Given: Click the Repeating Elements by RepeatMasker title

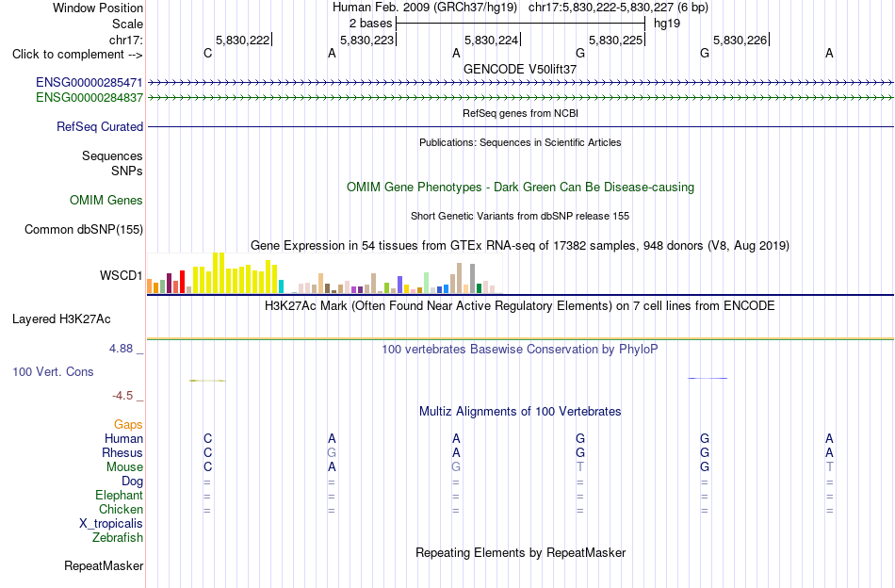Looking at the screenshot, I should click(521, 552).
